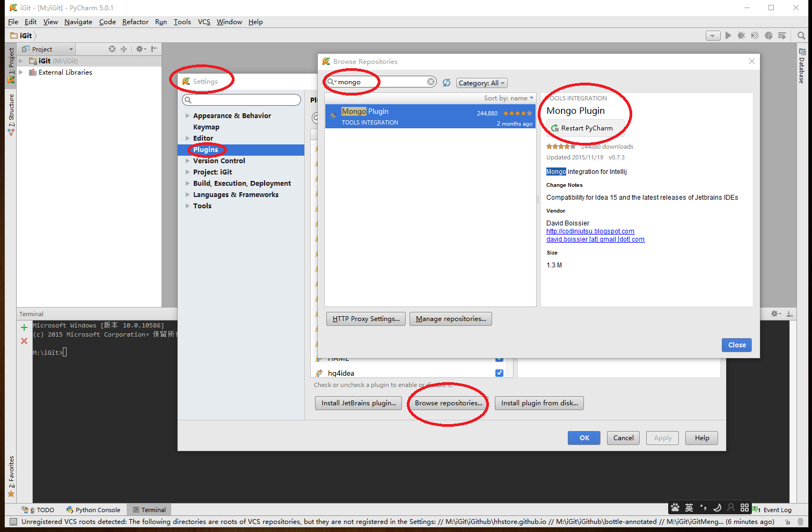Open the File menu
812x532 pixels.
click(x=13, y=22)
